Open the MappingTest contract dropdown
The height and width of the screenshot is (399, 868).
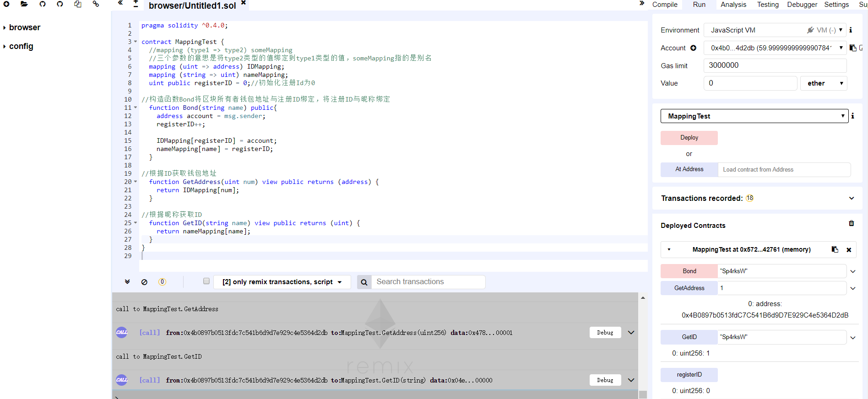tap(754, 116)
